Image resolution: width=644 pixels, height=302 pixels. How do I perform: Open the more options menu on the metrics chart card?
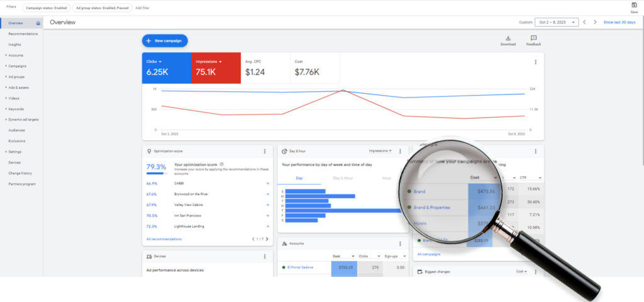(x=536, y=62)
